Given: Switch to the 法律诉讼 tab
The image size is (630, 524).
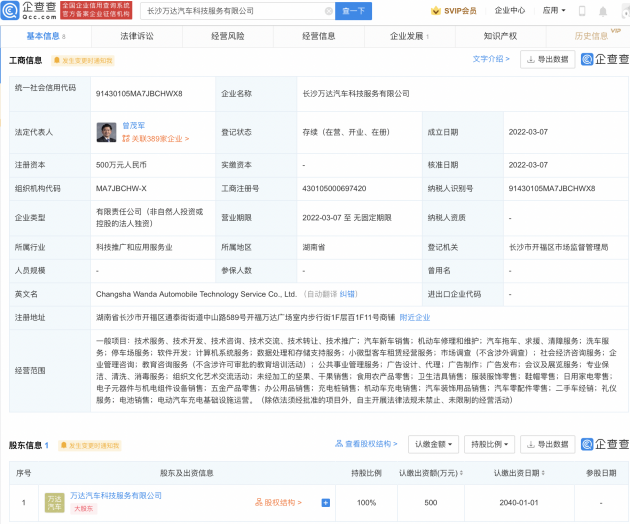Looking at the screenshot, I should click(135, 35).
